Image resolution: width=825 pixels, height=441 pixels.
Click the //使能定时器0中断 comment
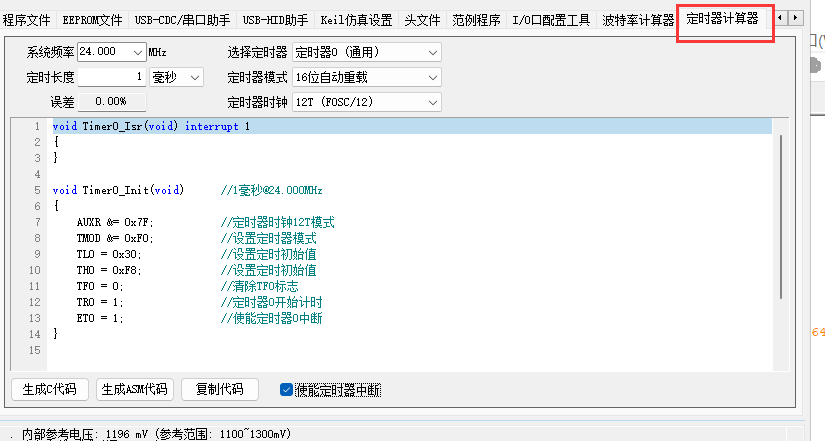pos(271,318)
